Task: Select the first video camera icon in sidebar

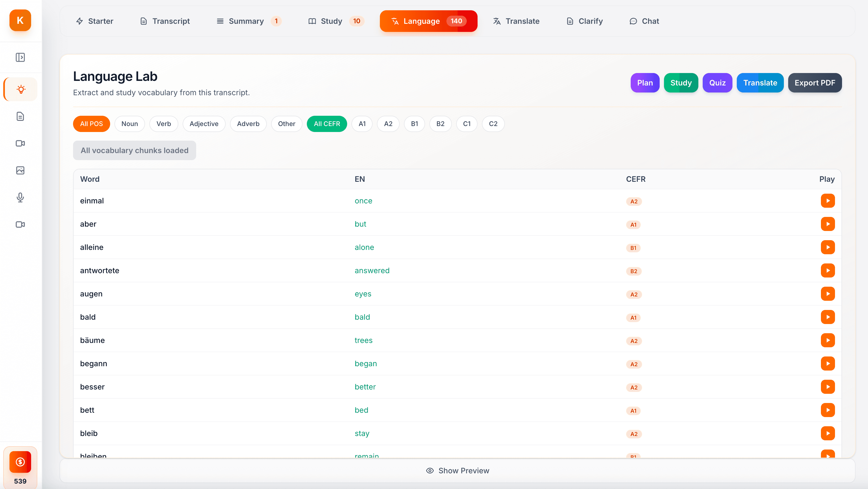Action: [20, 143]
